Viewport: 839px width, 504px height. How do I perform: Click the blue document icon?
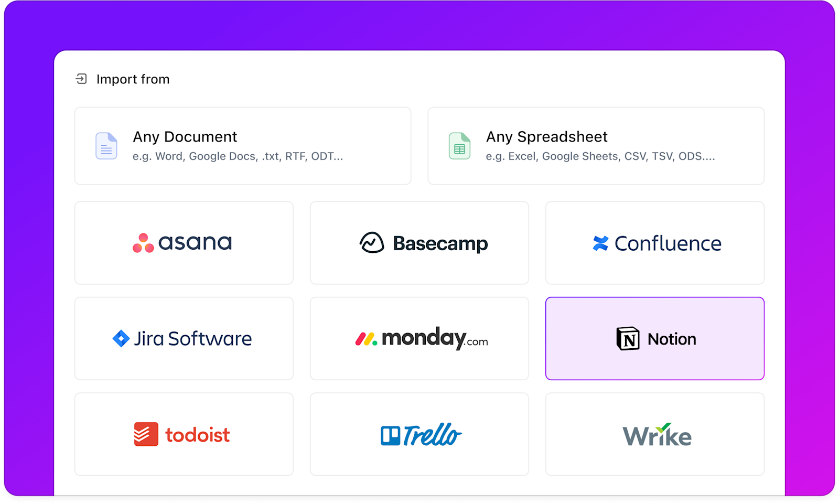point(106,146)
